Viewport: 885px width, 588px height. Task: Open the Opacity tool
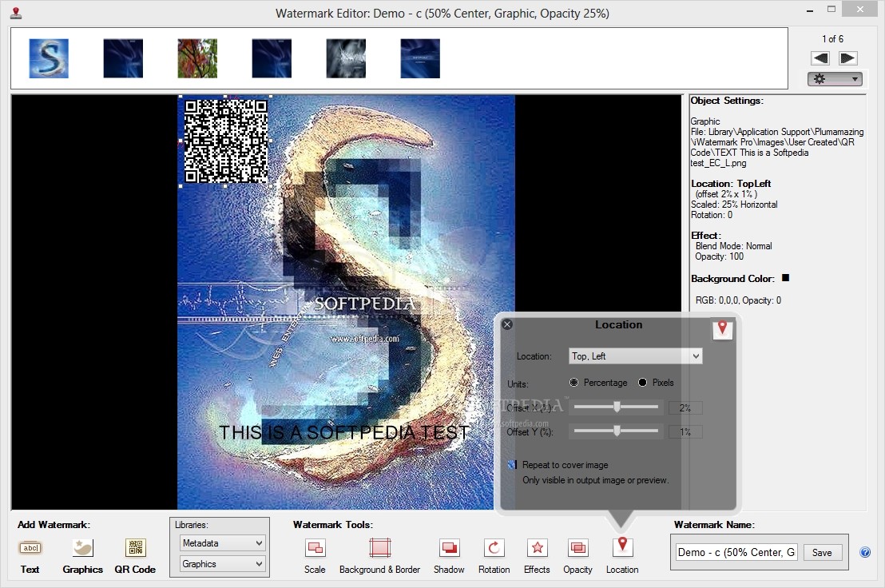(x=578, y=548)
